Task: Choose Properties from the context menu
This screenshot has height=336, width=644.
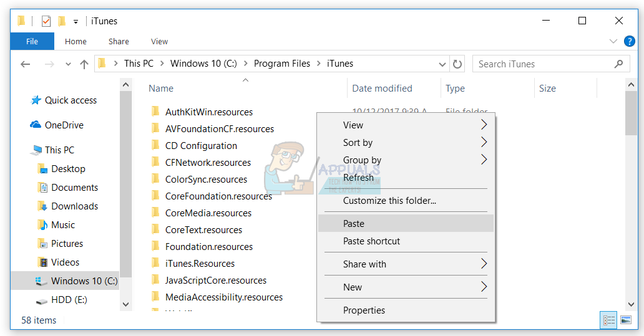Action: click(x=406, y=310)
